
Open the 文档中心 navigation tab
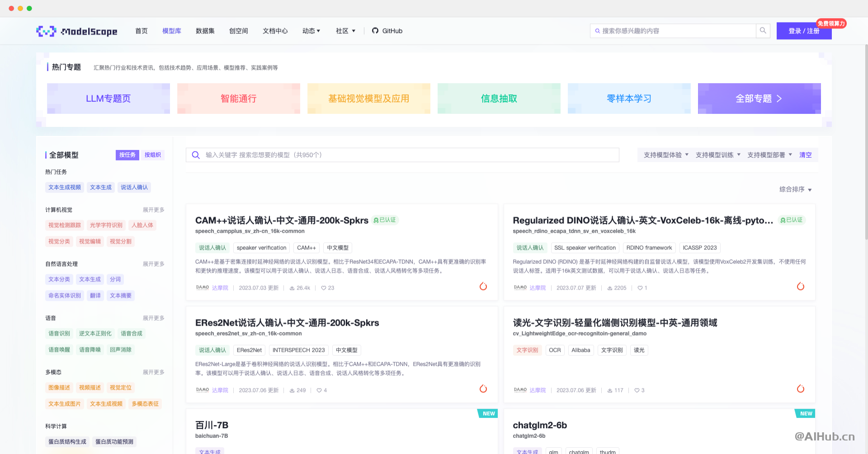click(275, 31)
